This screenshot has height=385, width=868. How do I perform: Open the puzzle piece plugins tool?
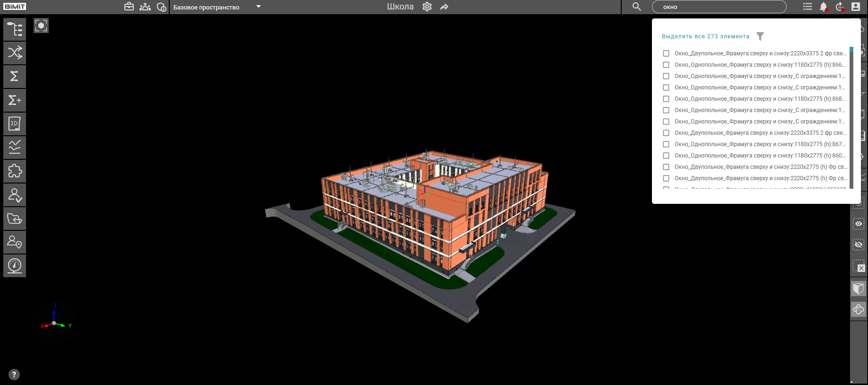(x=15, y=171)
